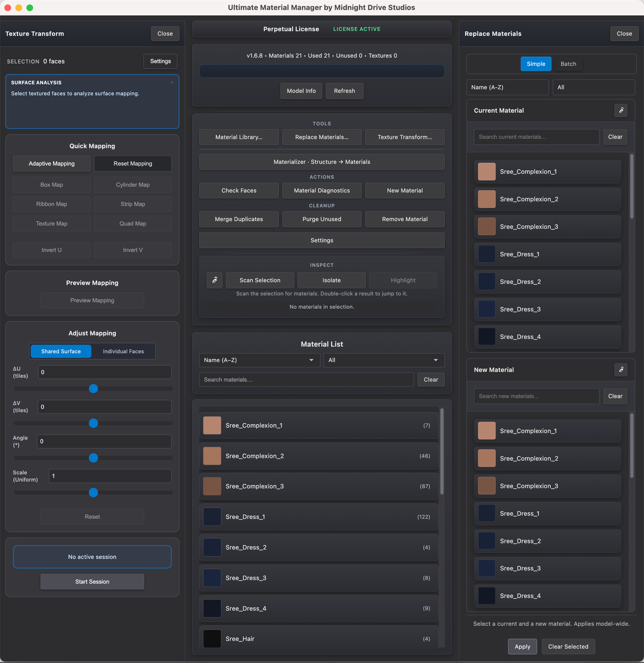644x663 pixels.
Task: Click the ΔU tiles value field
Action: tap(104, 372)
